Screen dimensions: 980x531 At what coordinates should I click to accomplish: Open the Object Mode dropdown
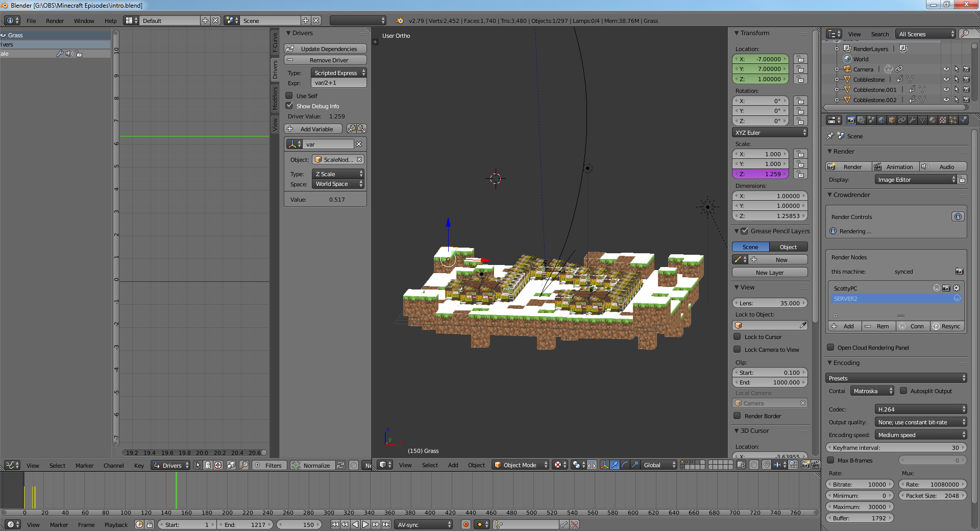521,465
